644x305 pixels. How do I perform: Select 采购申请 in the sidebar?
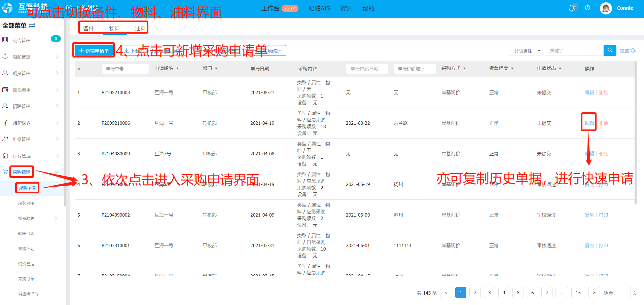pyautogui.click(x=27, y=188)
